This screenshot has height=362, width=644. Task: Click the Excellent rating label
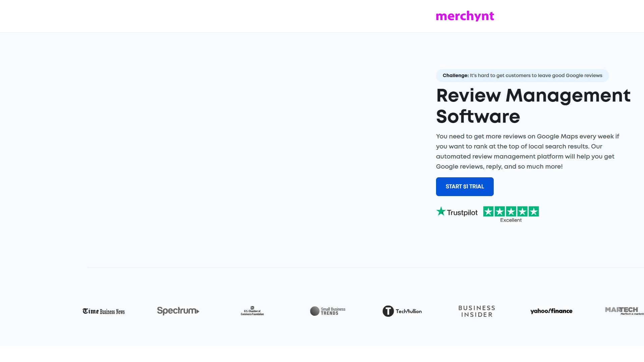point(511,220)
